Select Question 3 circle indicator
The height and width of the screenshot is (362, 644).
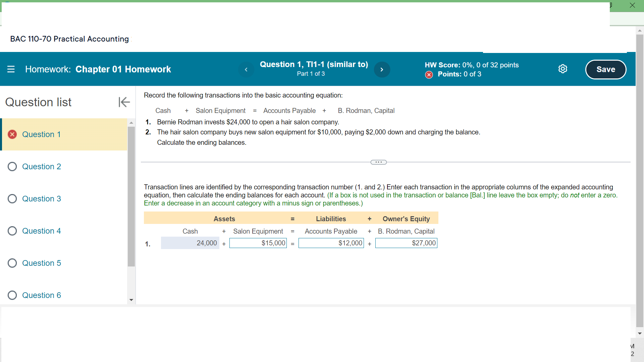click(12, 199)
